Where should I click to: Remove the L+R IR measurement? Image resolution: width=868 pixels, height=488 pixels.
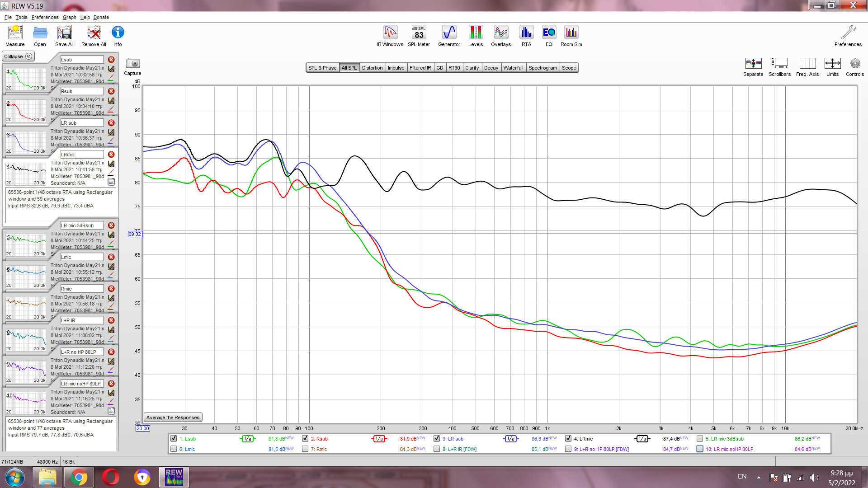[111, 320]
